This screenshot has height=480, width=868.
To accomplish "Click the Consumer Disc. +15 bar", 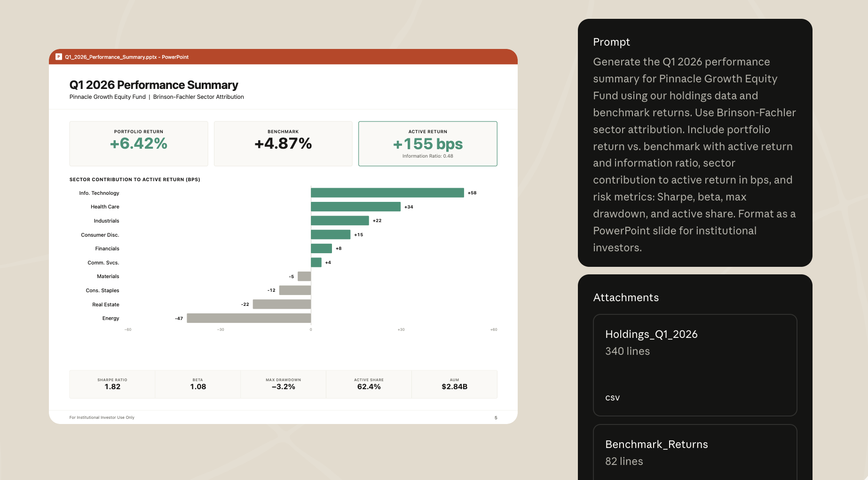I will point(331,234).
